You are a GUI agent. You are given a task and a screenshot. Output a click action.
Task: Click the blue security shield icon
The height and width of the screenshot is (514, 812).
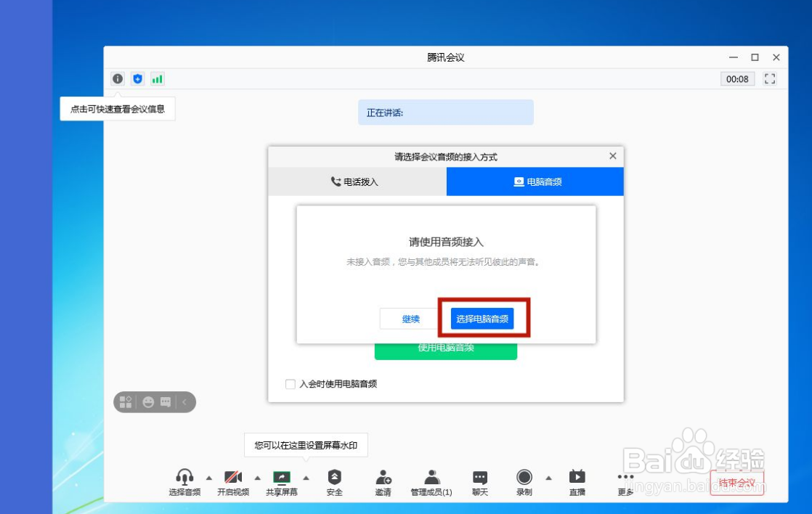(137, 78)
